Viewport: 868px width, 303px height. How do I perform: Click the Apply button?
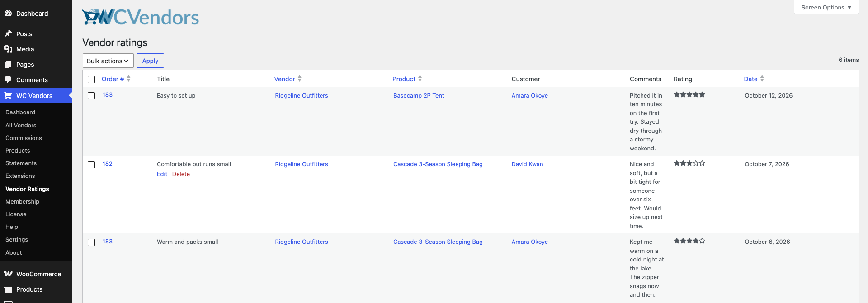pyautogui.click(x=150, y=61)
